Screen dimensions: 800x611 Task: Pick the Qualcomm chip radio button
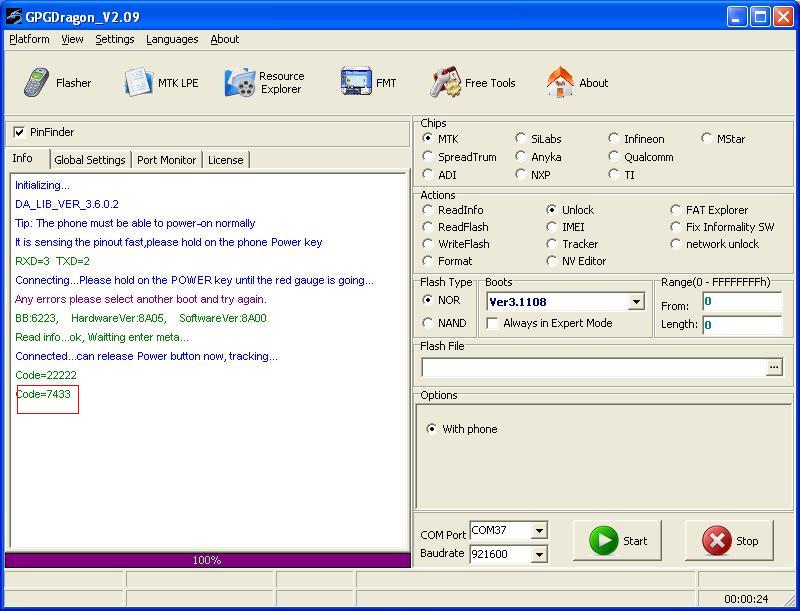click(613, 157)
